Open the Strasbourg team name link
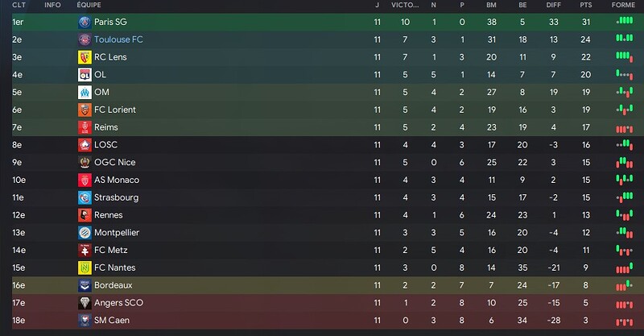This screenshot has height=336, width=644. pyautogui.click(x=116, y=198)
